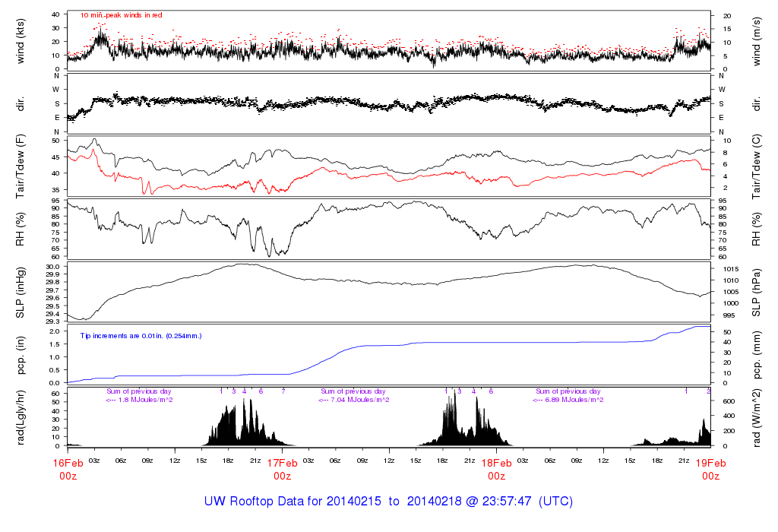This screenshot has width=778, height=532.
Task: Select the "pcp. (in)" axis label
Action: (x=21, y=355)
